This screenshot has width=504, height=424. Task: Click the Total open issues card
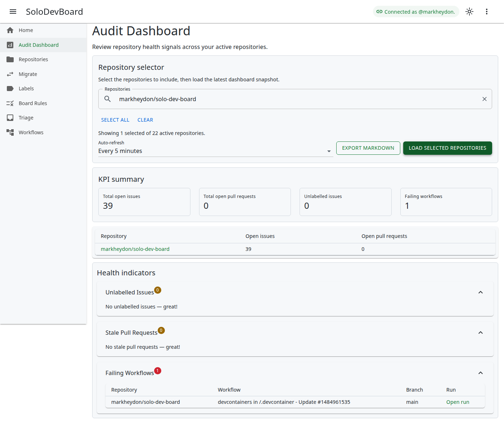(x=144, y=202)
